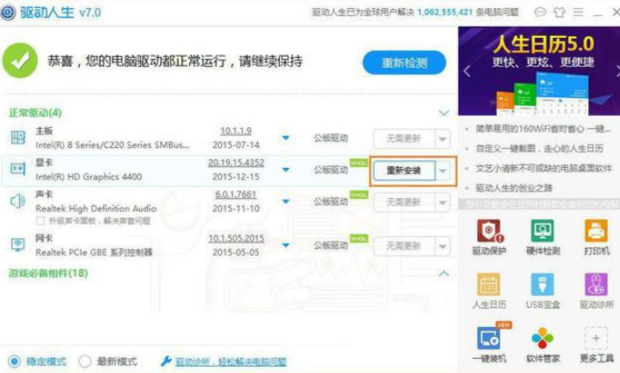Select Realtek High Definition Audio text
This screenshot has width=620, height=373.
tap(96, 208)
